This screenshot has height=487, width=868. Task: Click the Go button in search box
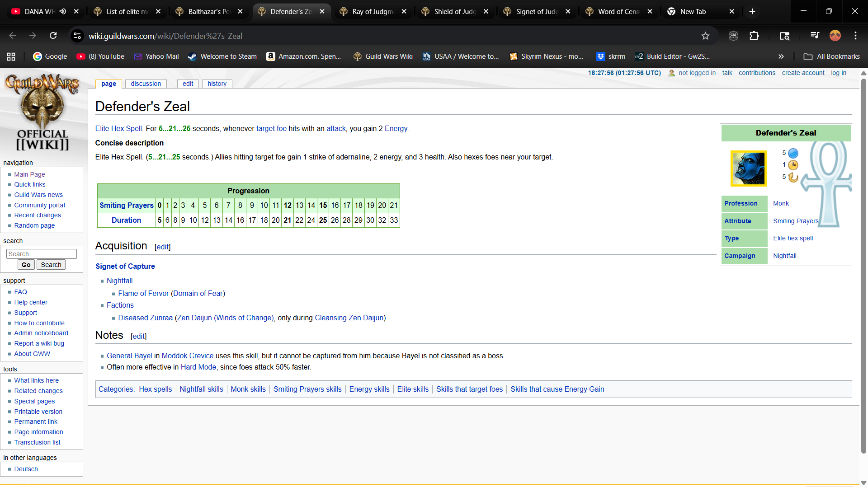[x=26, y=265]
